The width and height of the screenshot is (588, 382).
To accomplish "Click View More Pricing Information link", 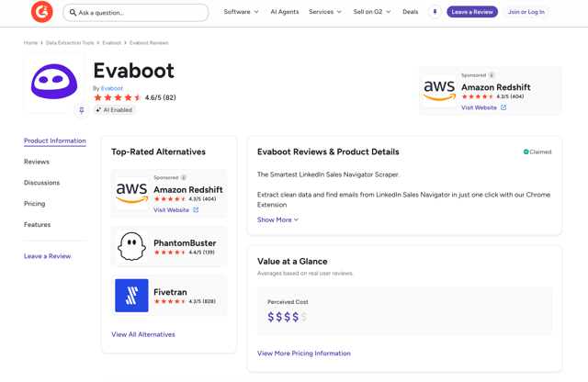I will click(x=304, y=354).
